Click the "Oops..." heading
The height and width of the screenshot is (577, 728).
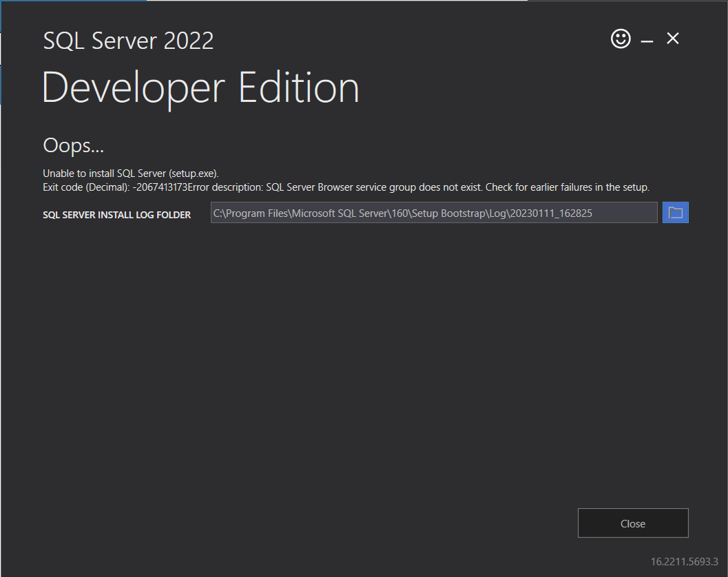pyautogui.click(x=74, y=145)
